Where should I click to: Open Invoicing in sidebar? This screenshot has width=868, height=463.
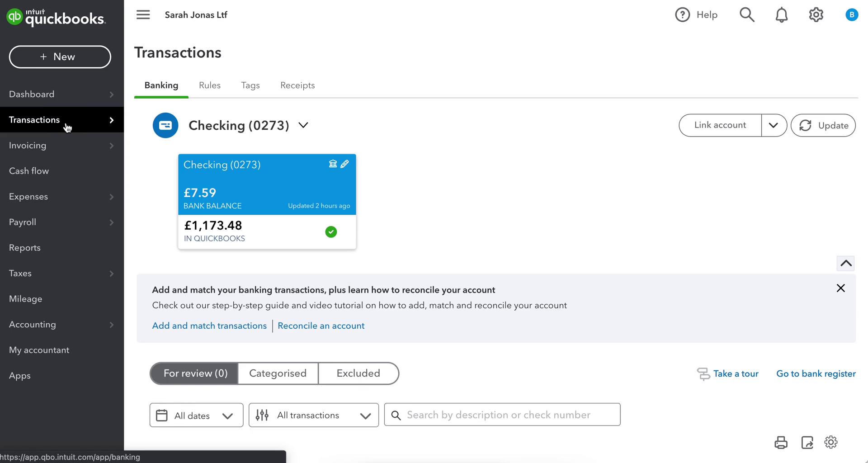(28, 146)
